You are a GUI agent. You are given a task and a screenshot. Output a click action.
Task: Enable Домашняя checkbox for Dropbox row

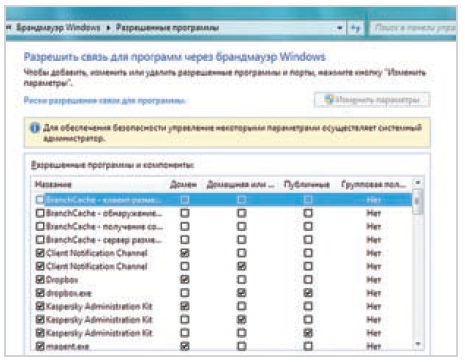pyautogui.click(x=241, y=279)
